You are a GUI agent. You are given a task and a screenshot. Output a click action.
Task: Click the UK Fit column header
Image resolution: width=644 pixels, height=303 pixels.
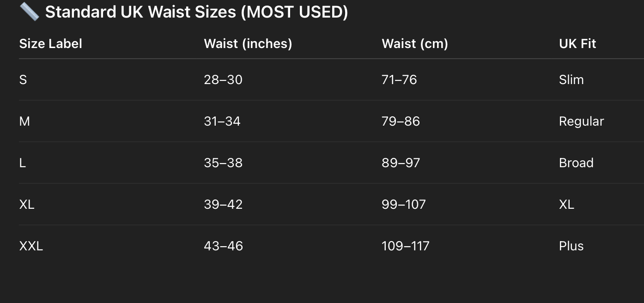[577, 44]
